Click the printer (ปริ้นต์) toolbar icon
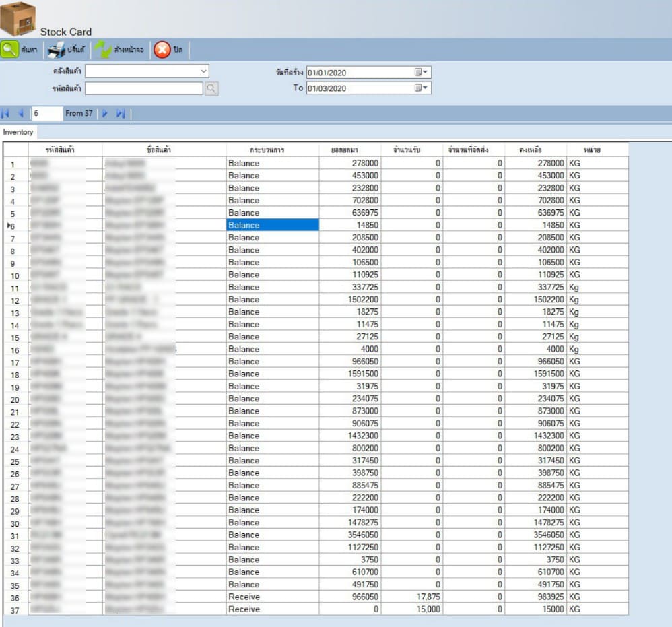The image size is (672, 627). [x=57, y=50]
